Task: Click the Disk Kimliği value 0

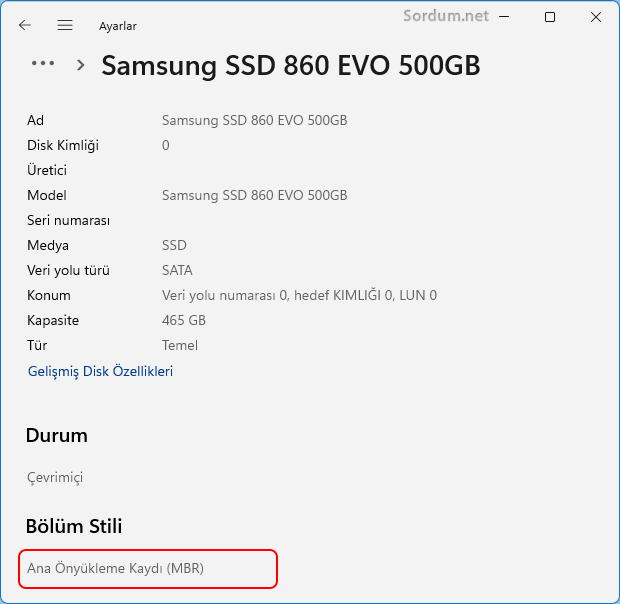Action: pyautogui.click(x=165, y=145)
